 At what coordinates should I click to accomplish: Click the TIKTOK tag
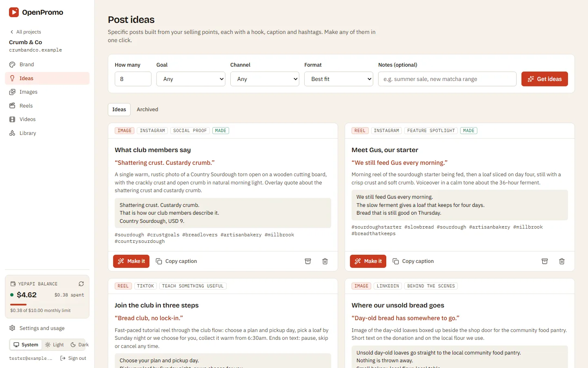pyautogui.click(x=145, y=286)
